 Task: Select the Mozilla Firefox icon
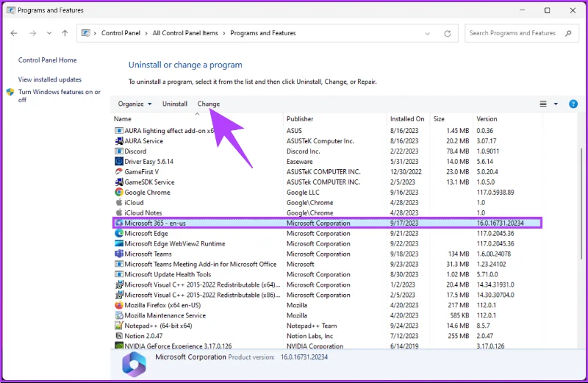(119, 305)
